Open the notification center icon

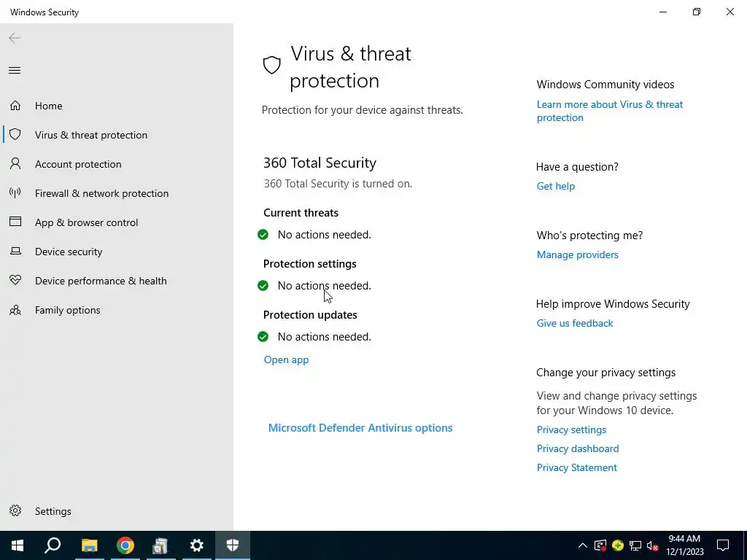pos(723,545)
